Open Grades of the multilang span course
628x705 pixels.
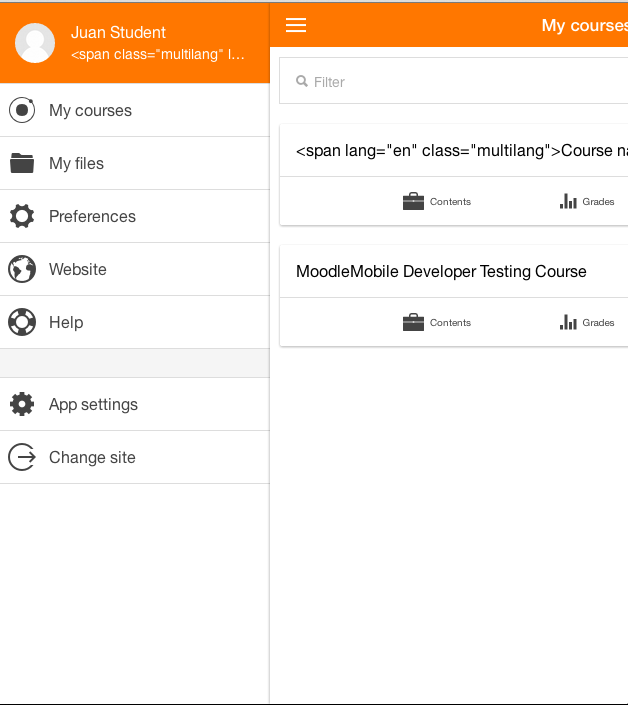click(587, 201)
